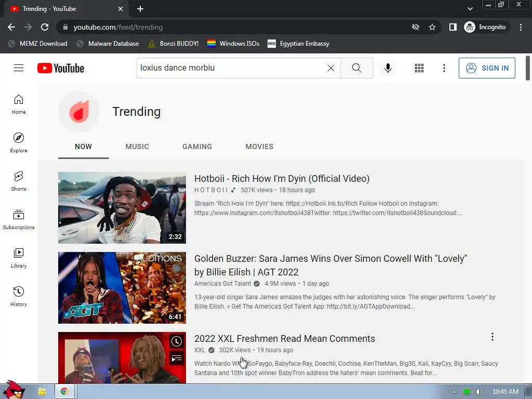Add XXL video to queue icon
Screen dimensions: 532x399
point(177,358)
